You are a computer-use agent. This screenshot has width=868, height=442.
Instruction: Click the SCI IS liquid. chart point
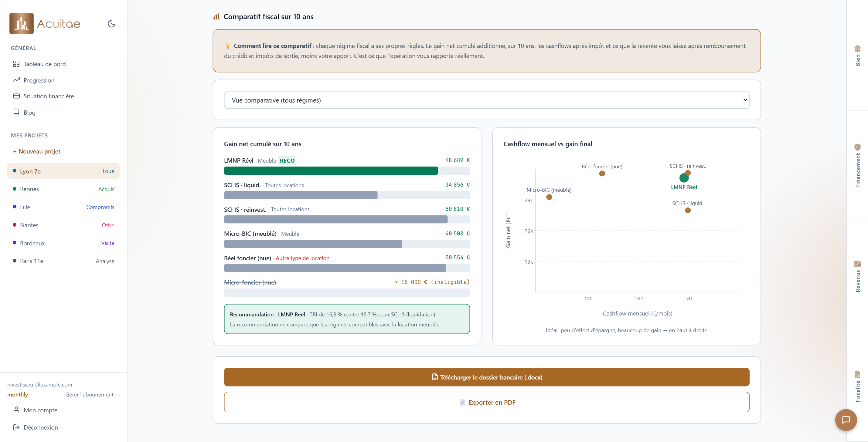point(688,211)
